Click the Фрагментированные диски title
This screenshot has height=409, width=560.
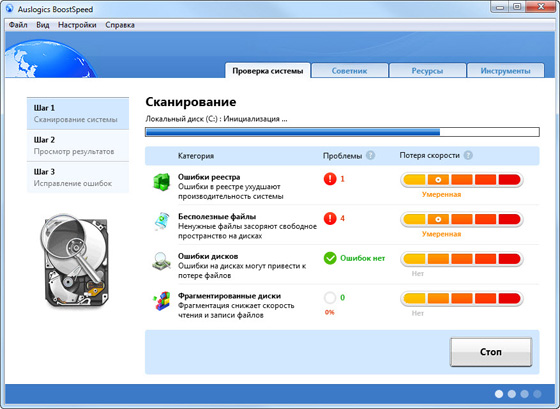coord(229,296)
